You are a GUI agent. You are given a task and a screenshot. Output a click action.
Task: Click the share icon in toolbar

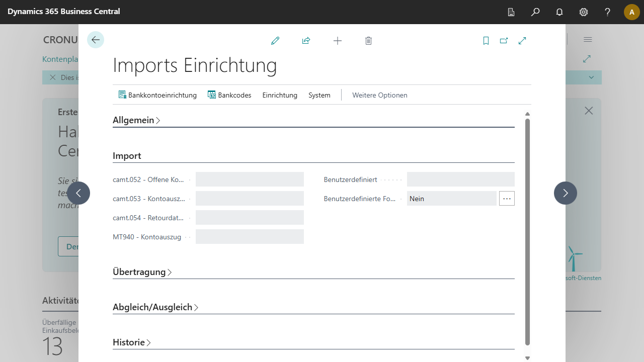306,41
